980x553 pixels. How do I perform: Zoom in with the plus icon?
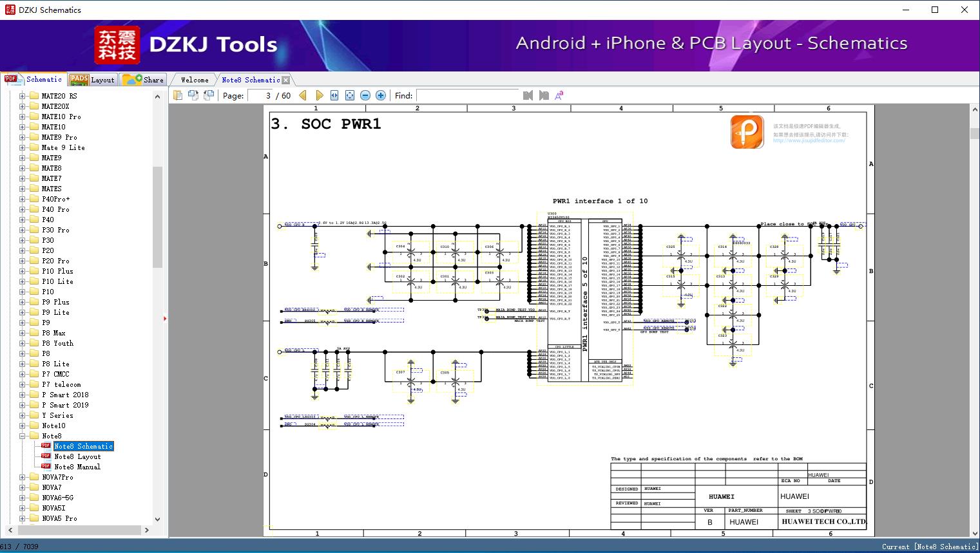(381, 95)
